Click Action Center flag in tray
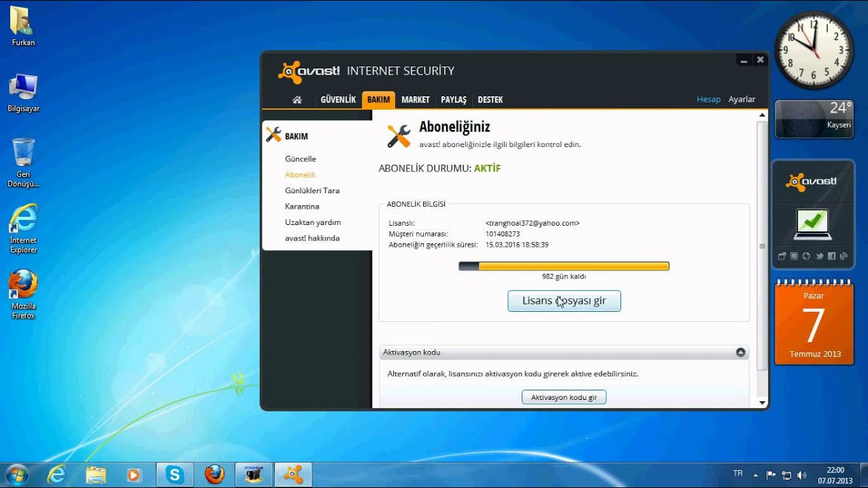Screen dimensions: 868x488 (771, 475)
